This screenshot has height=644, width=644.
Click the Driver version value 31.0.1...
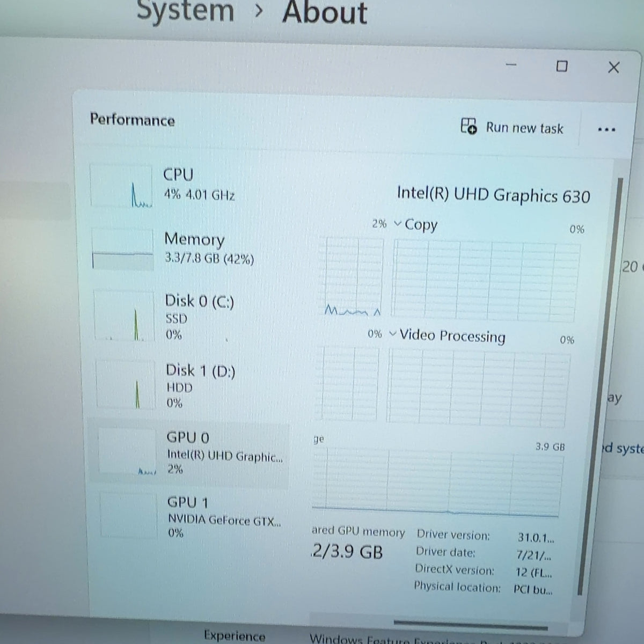click(536, 537)
